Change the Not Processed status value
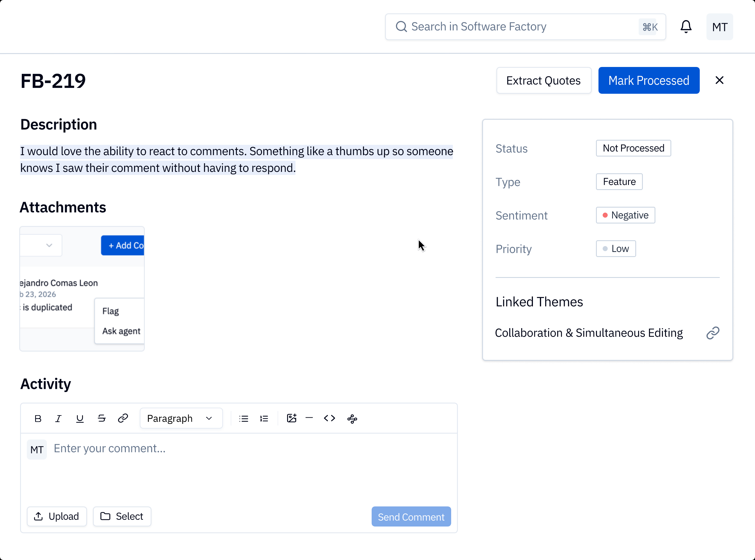The width and height of the screenshot is (755, 560). pos(633,148)
